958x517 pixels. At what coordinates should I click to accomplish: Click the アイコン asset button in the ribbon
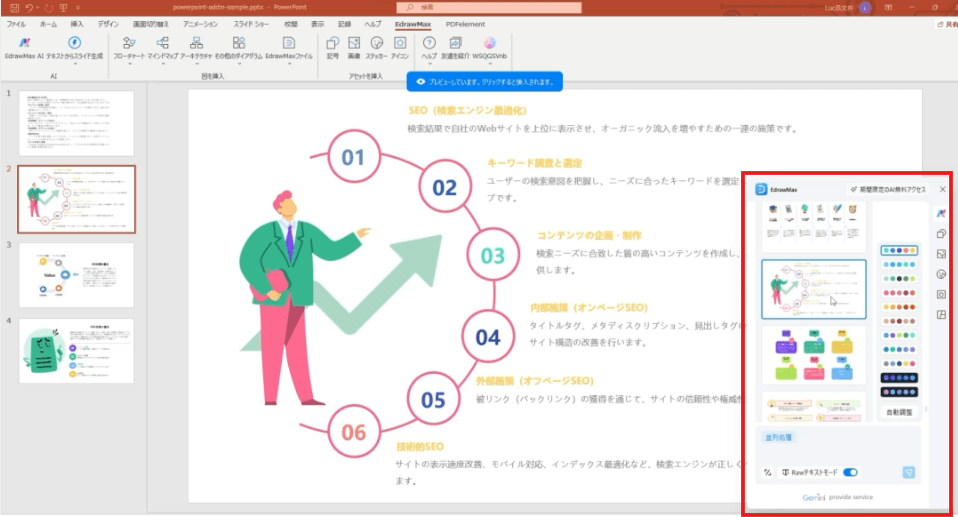click(x=400, y=48)
